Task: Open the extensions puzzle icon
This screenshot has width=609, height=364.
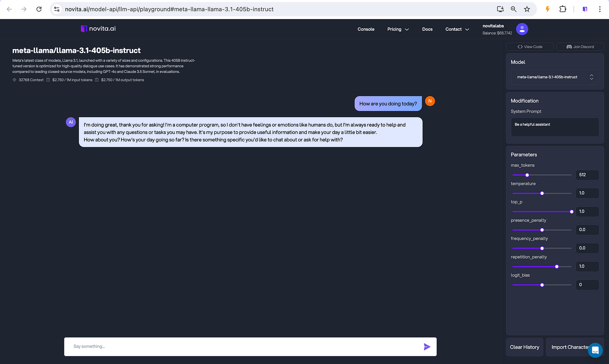Action: pyautogui.click(x=563, y=9)
